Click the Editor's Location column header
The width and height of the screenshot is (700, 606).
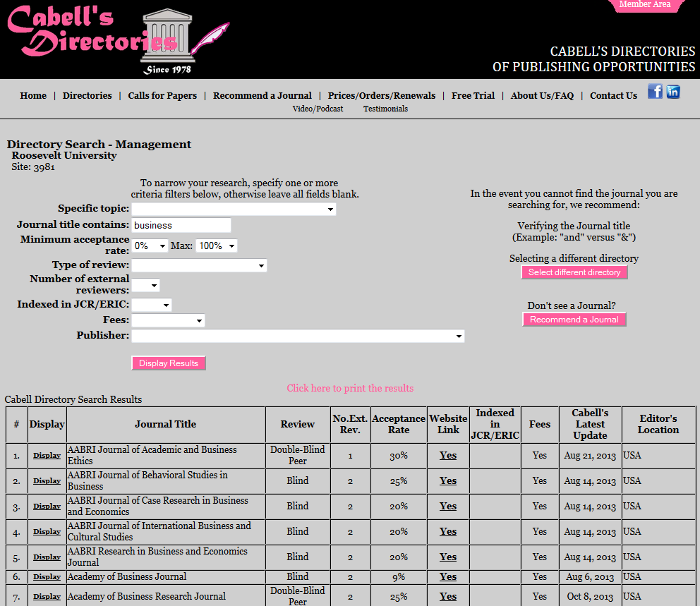658,425
